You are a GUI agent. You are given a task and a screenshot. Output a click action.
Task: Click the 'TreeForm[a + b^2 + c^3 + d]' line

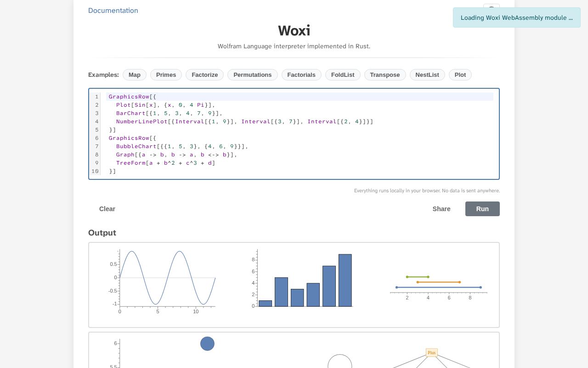tap(300, 163)
